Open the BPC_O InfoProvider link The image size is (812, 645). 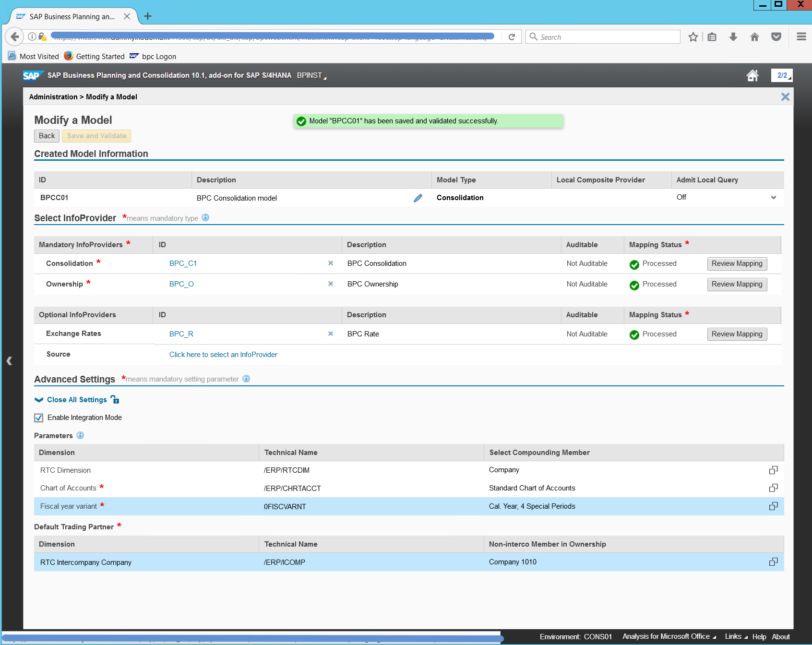tap(181, 284)
